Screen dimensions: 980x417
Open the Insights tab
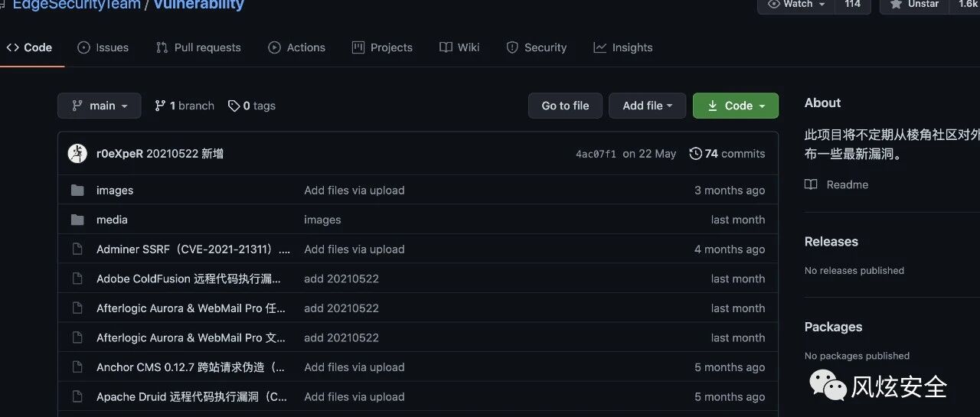pyautogui.click(x=623, y=47)
